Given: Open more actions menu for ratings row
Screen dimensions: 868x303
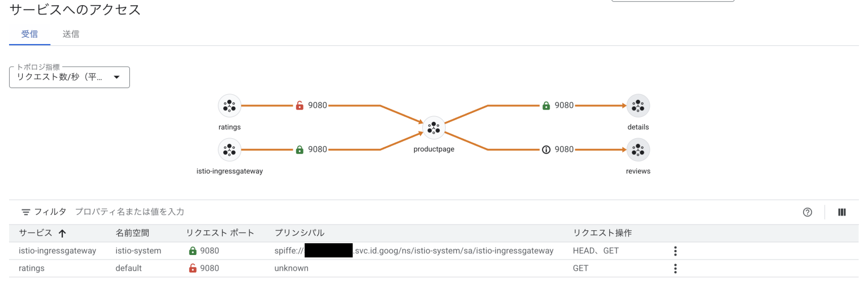Looking at the screenshot, I should coord(675,269).
